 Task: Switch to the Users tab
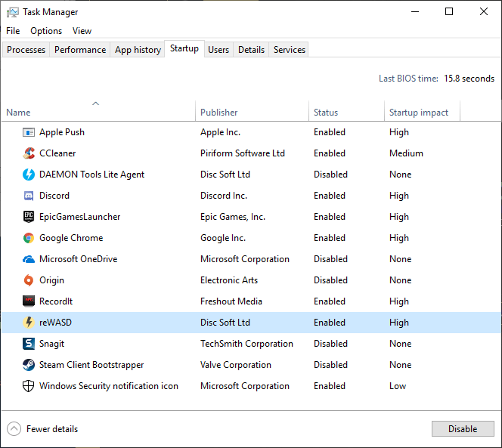click(x=218, y=50)
